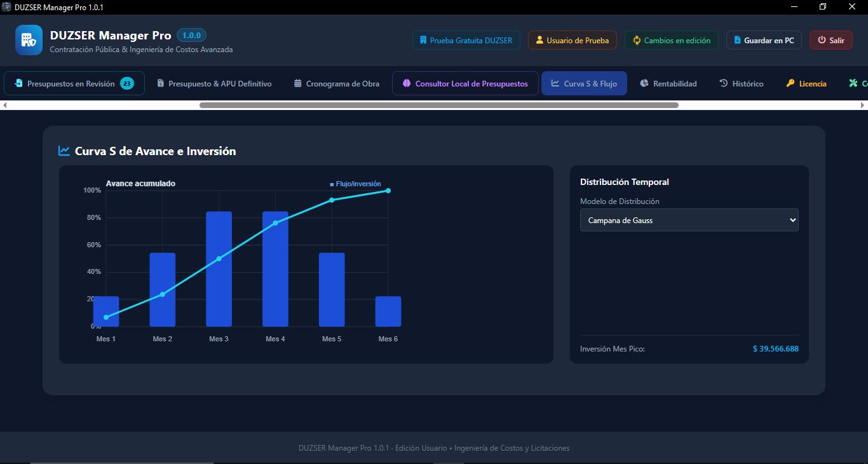Image resolution: width=868 pixels, height=464 pixels.
Task: Click the gray horizontal tab scrollbar thumb
Action: point(439,105)
